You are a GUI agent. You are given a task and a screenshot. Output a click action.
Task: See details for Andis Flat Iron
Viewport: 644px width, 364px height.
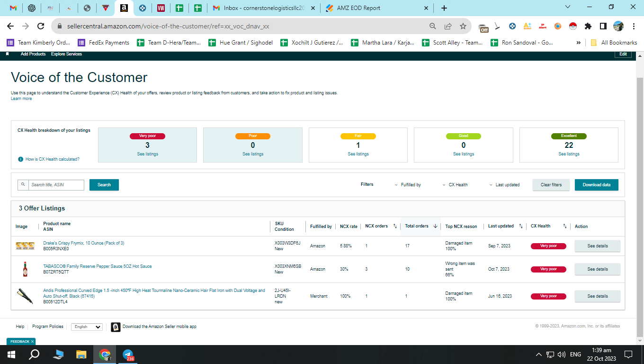[x=597, y=296]
